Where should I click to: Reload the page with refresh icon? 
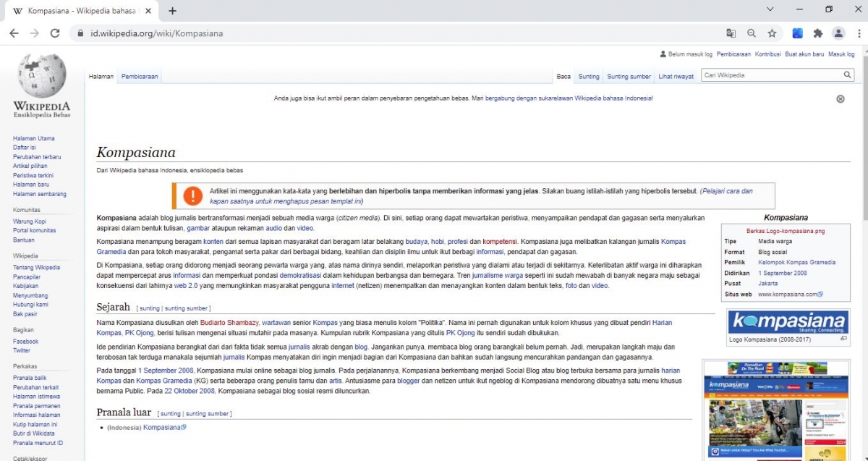pyautogui.click(x=55, y=33)
